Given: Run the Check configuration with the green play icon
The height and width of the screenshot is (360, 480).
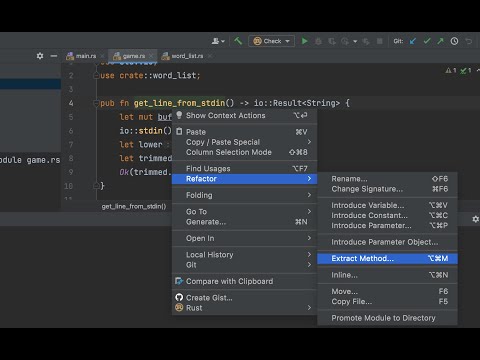Looking at the screenshot, I should (x=304, y=41).
